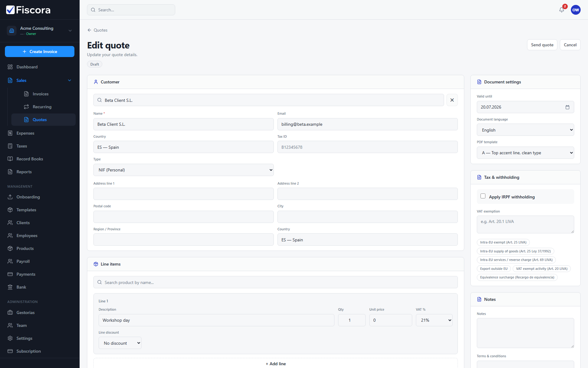588x368 pixels.
Task: Click the VAT exemption text area
Action: tap(525, 224)
